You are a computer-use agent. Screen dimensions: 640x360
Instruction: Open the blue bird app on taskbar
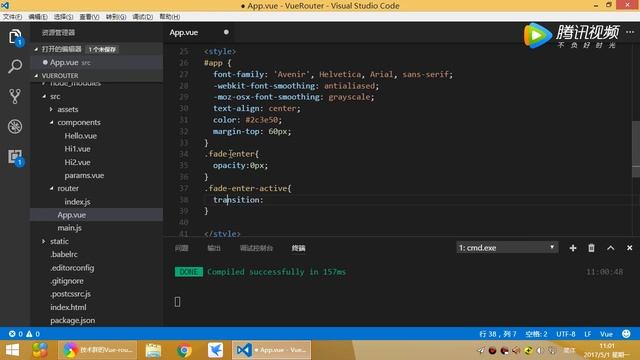215,350
